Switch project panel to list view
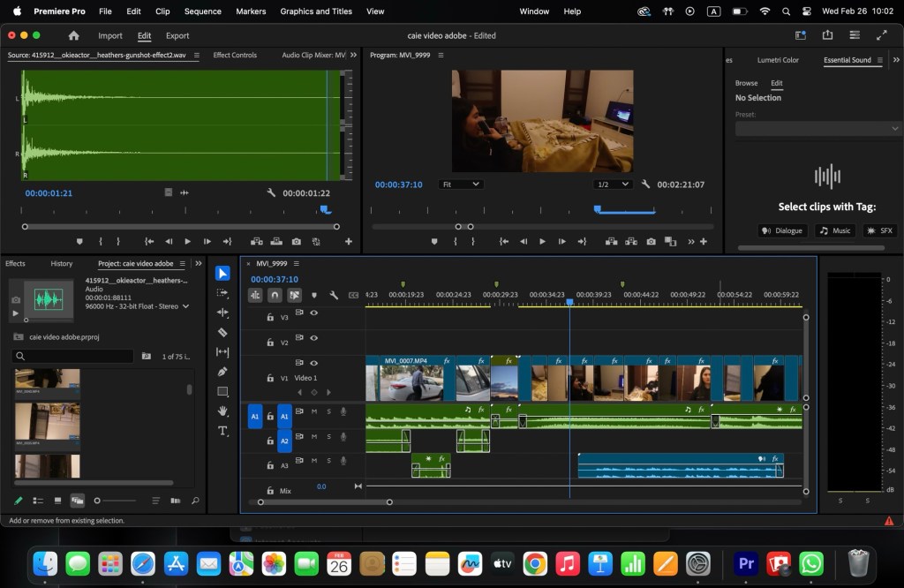904x588 pixels. click(38, 501)
